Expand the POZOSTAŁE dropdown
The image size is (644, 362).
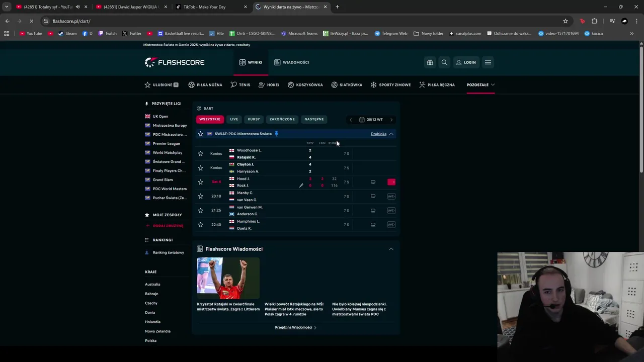pyautogui.click(x=480, y=85)
